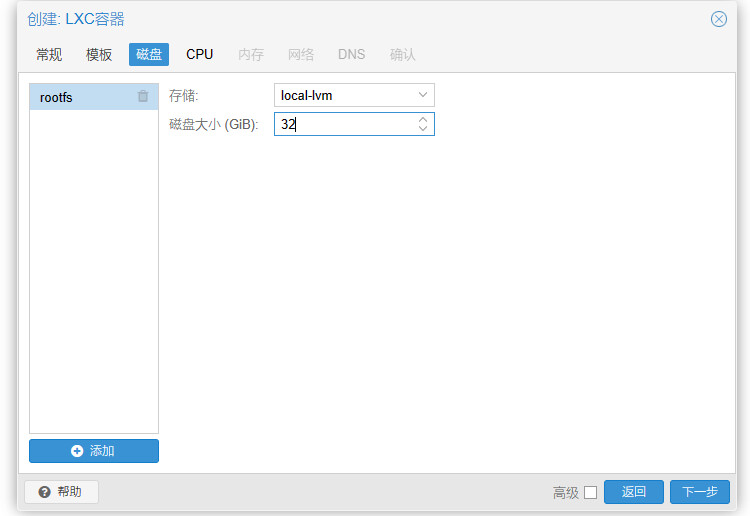
Task: Decrease disk size with the down arrow
Action: [x=423, y=128]
